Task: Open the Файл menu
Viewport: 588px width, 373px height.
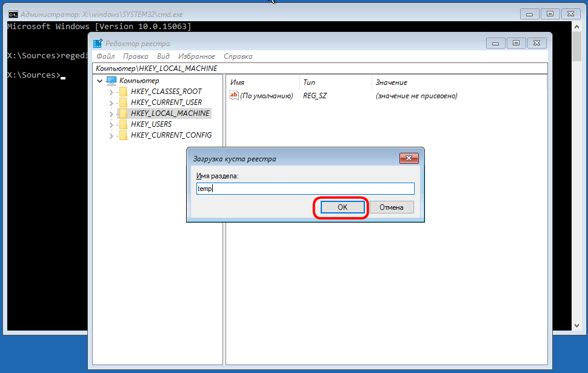Action: click(105, 56)
